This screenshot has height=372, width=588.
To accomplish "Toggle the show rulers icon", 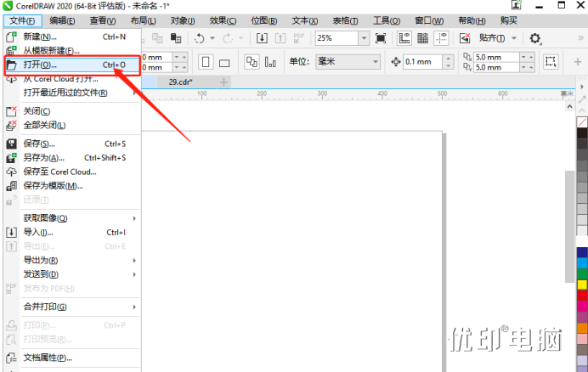I will [404, 38].
